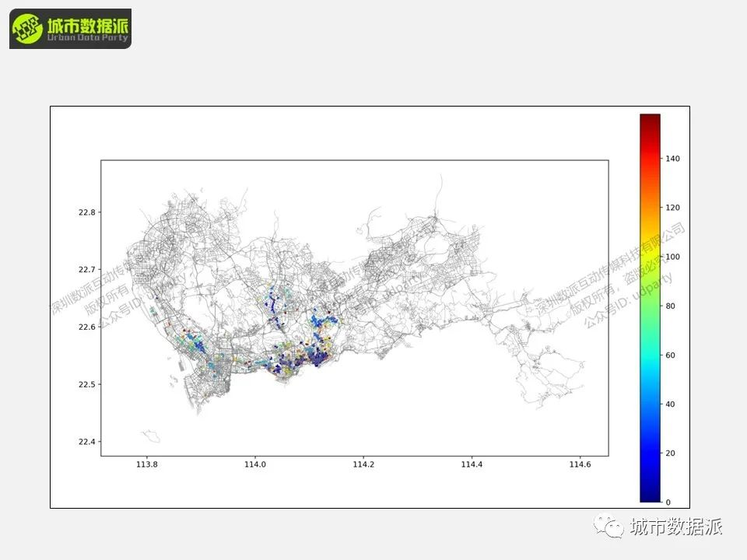
Task: Click the 22.4 latitude axis label
Action: (x=87, y=442)
